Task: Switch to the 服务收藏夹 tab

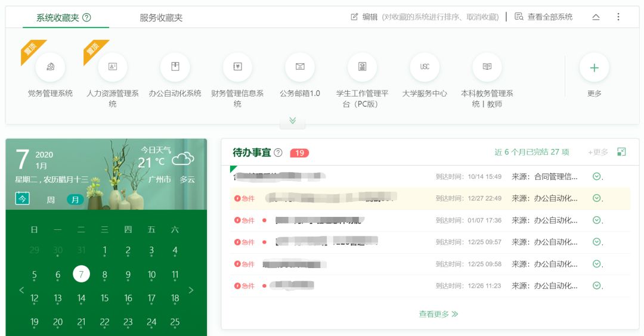Action: pos(161,18)
